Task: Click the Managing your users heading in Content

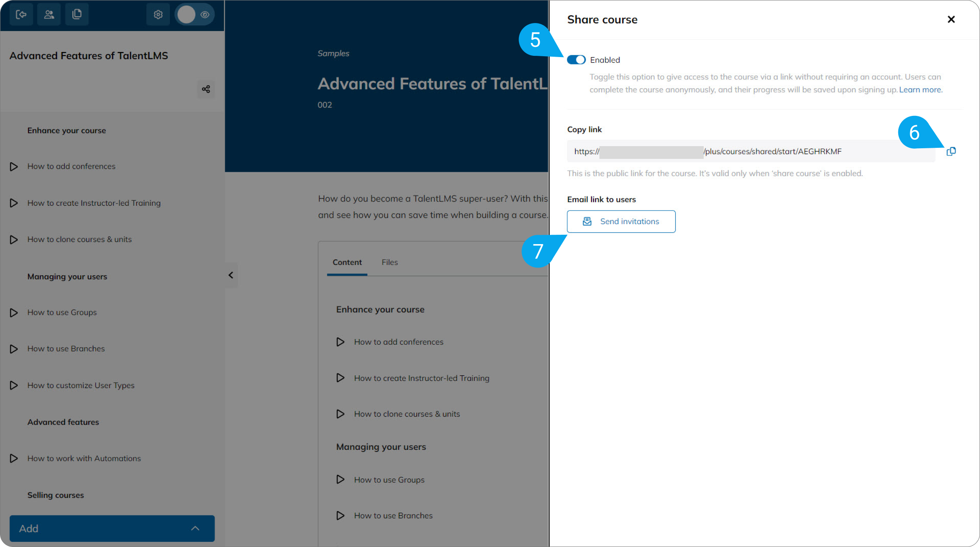Action: click(x=381, y=447)
